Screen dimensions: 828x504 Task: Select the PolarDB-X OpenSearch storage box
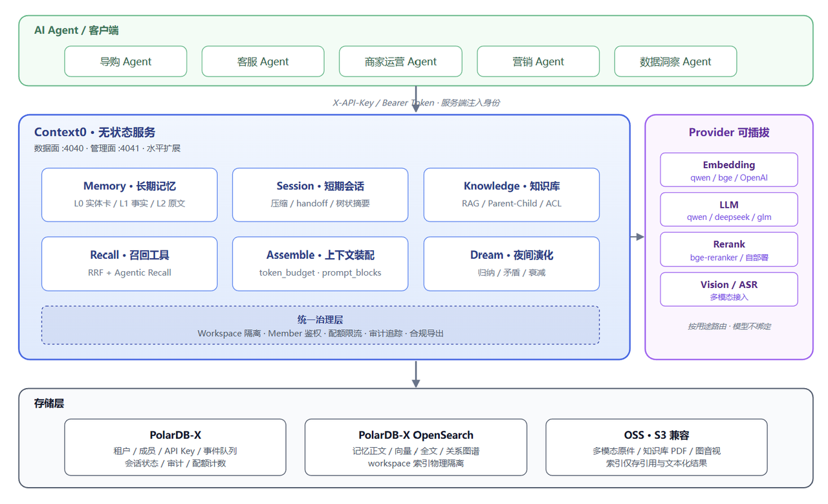coord(416,448)
